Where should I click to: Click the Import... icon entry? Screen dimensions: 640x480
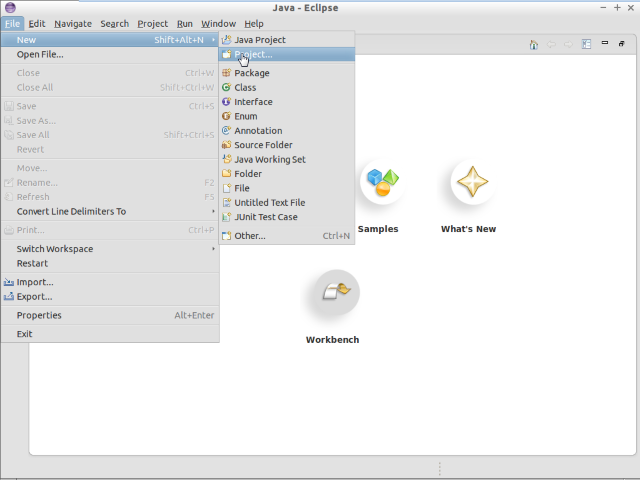[x=9, y=282]
